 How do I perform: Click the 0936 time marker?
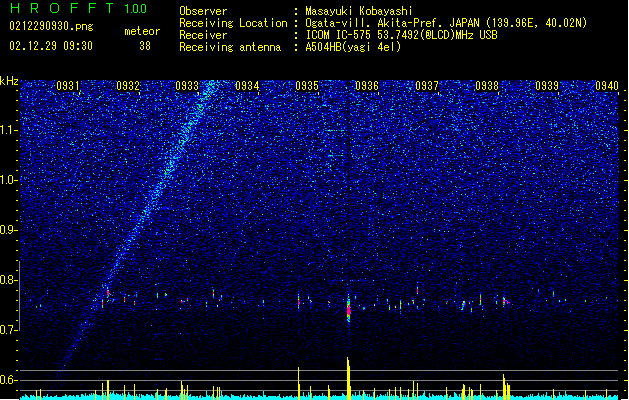pos(367,86)
